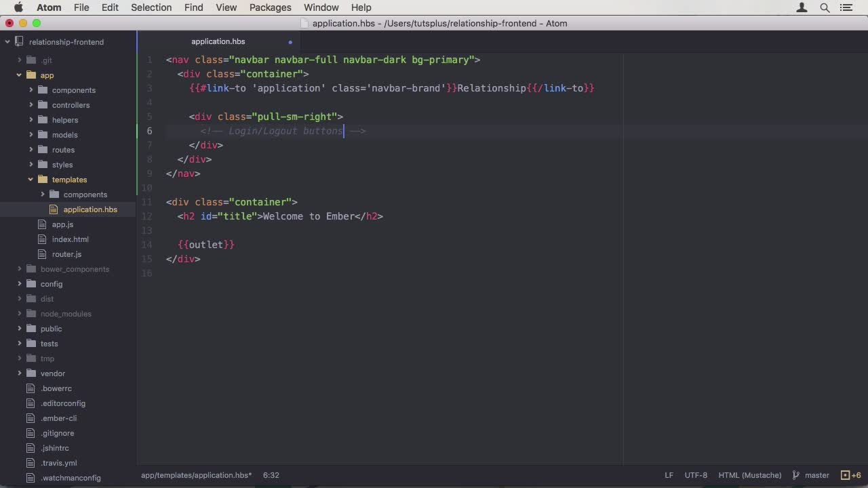868x488 pixels.
Task: Select the dist folder
Action: tap(47, 299)
